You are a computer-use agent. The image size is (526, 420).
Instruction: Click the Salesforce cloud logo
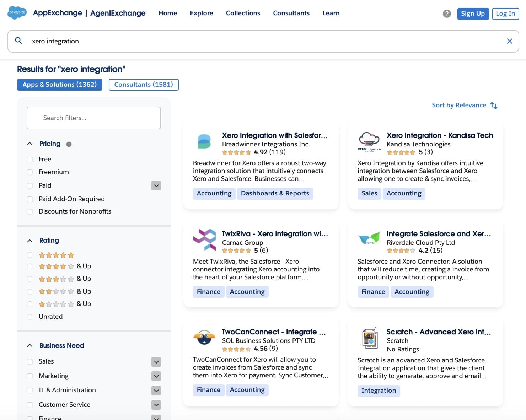pos(17,12)
